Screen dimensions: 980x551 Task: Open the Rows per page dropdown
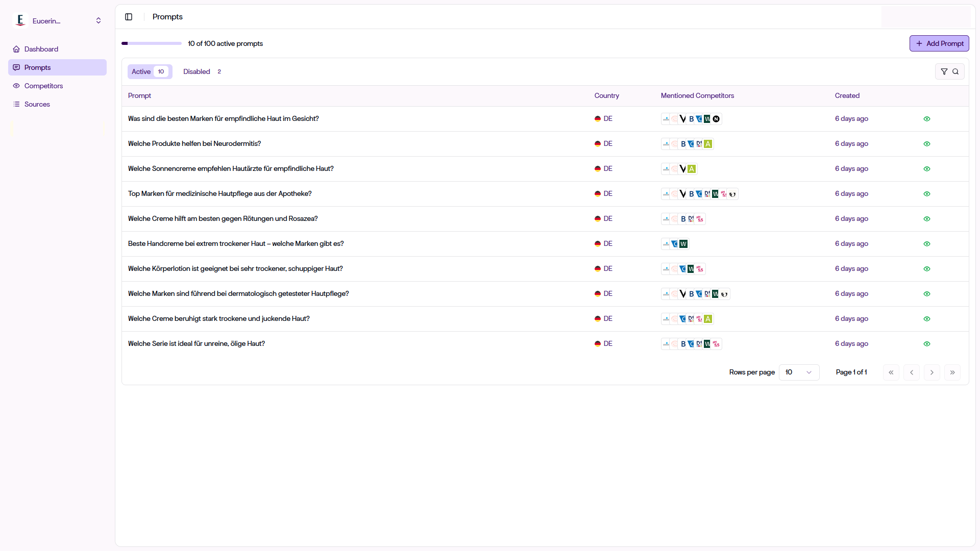pos(799,372)
